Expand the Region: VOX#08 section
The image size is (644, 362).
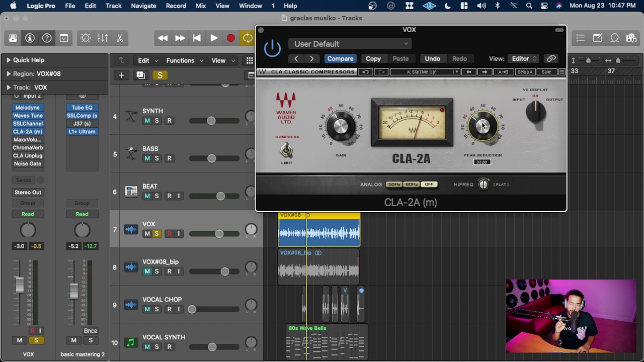pos(9,73)
